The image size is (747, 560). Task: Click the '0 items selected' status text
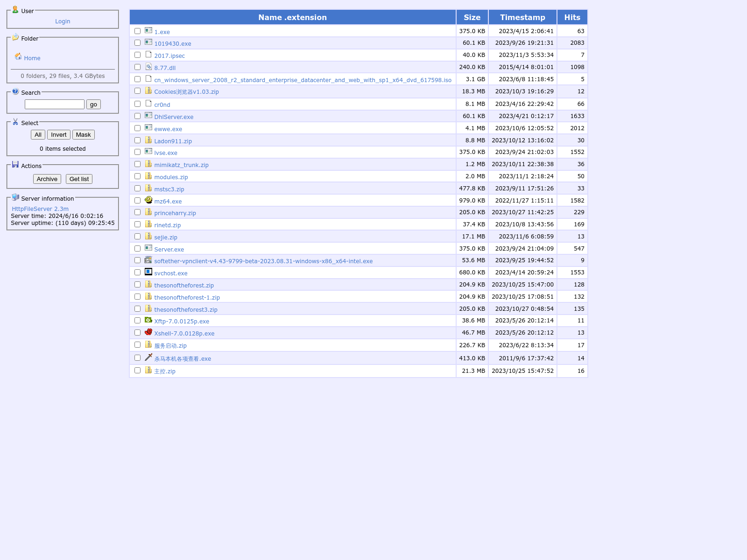pyautogui.click(x=63, y=149)
